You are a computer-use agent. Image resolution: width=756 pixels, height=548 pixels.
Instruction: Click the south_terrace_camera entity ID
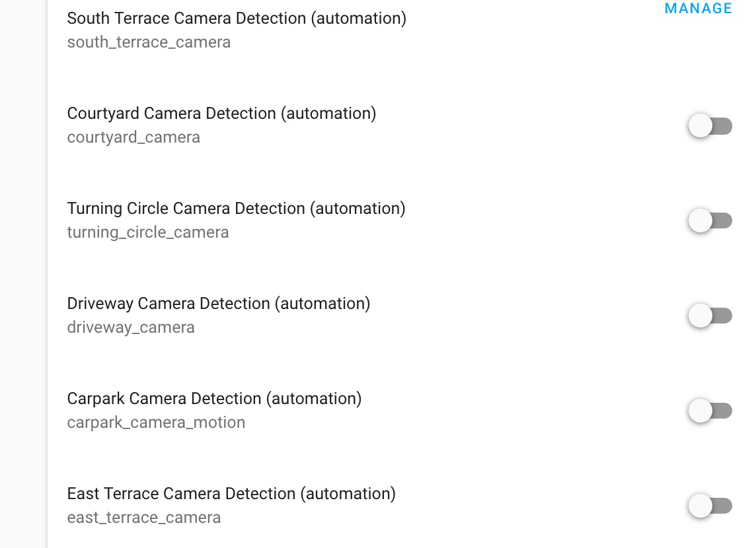(x=148, y=42)
